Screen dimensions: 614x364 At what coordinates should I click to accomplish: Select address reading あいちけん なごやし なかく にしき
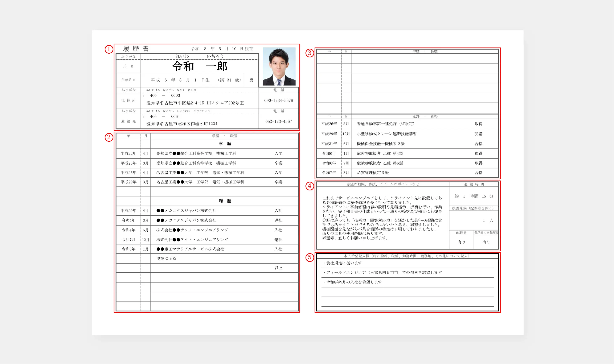[x=171, y=90]
